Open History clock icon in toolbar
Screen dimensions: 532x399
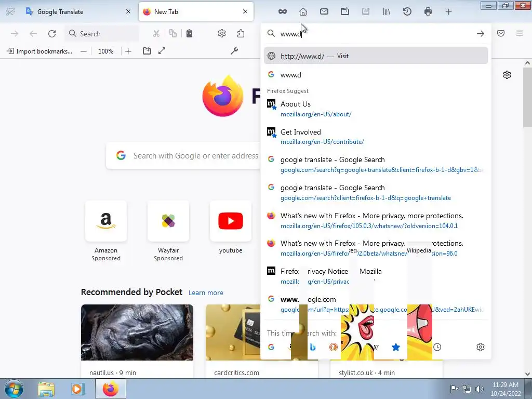click(x=407, y=11)
